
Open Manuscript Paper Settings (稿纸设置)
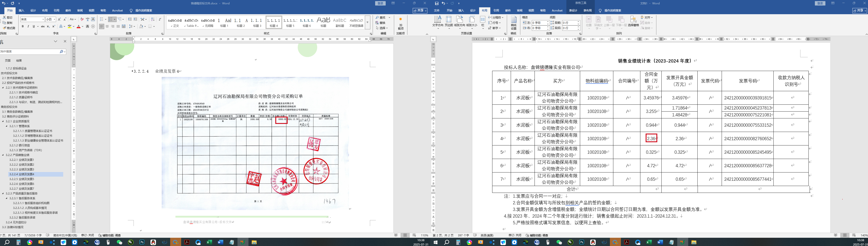tap(513, 23)
